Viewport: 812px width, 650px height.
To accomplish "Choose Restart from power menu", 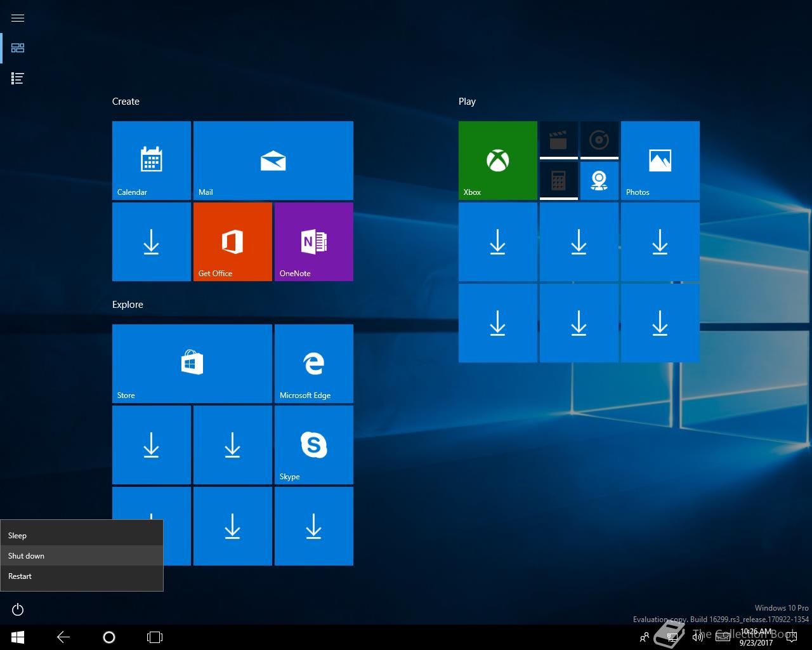I will click(x=82, y=576).
